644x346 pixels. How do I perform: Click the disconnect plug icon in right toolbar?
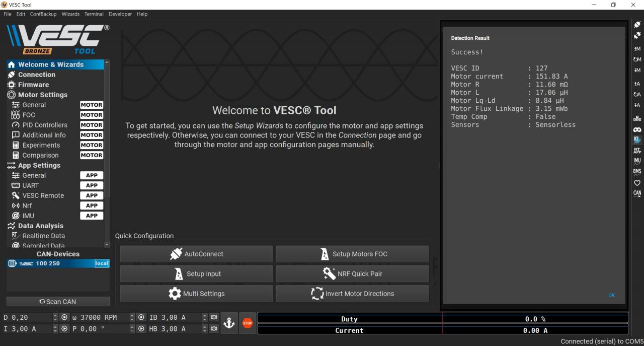[637, 35]
